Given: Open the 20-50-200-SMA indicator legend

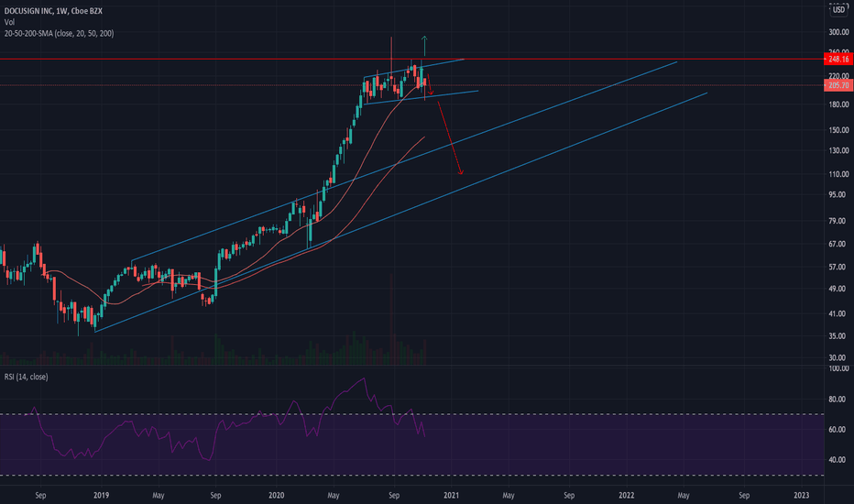Looking at the screenshot, I should click(x=59, y=33).
